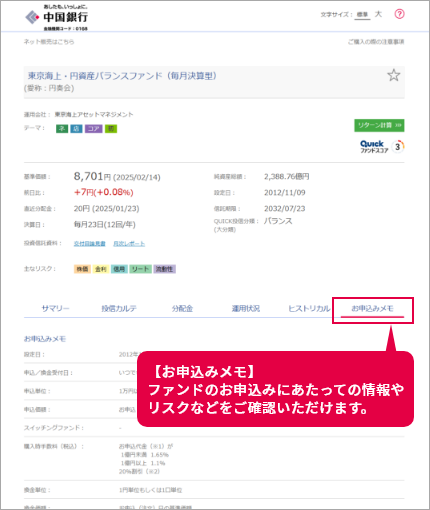Screen dimensions: 430x510
Task: Open the help question mark icon
Action: tap(399, 14)
